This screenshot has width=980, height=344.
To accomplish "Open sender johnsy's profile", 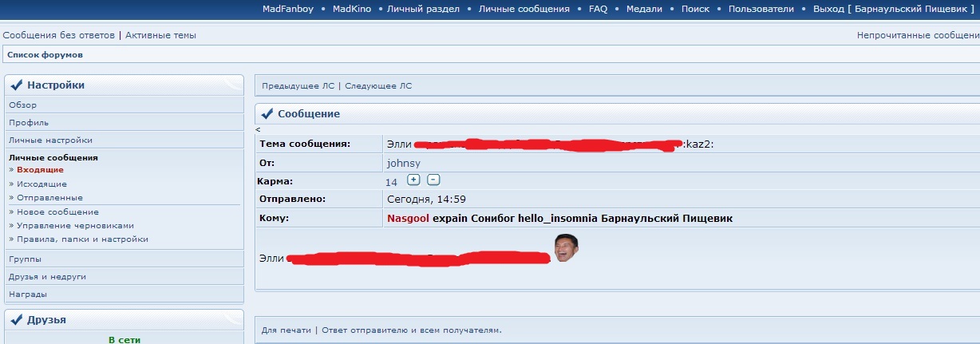I will (x=401, y=163).
